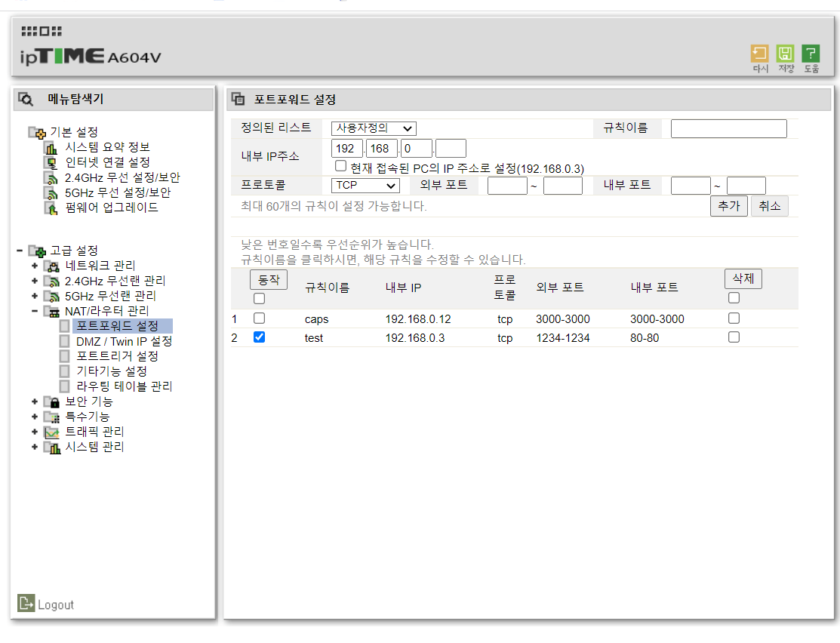The image size is (840, 643).
Task: Open help via the 도움 icon
Action: click(x=811, y=54)
